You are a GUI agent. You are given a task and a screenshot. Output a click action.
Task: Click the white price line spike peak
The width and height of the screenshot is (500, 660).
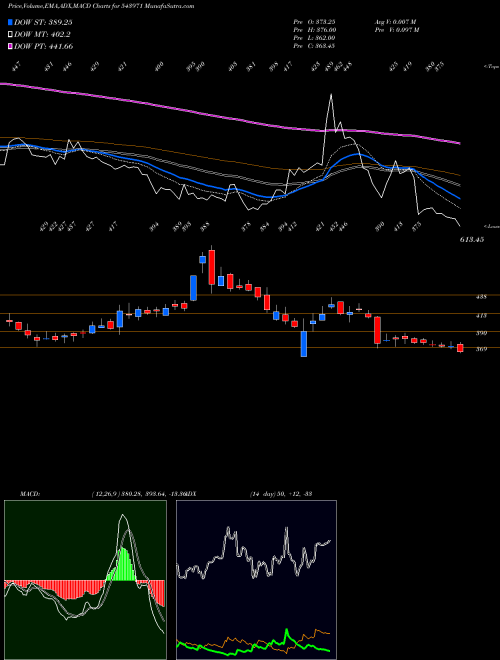tap(331, 95)
